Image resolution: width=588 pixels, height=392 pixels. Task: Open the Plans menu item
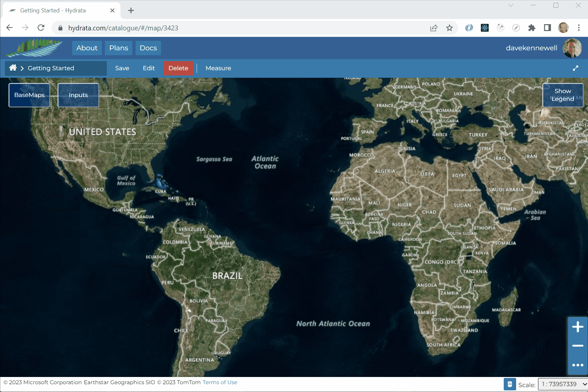[119, 48]
